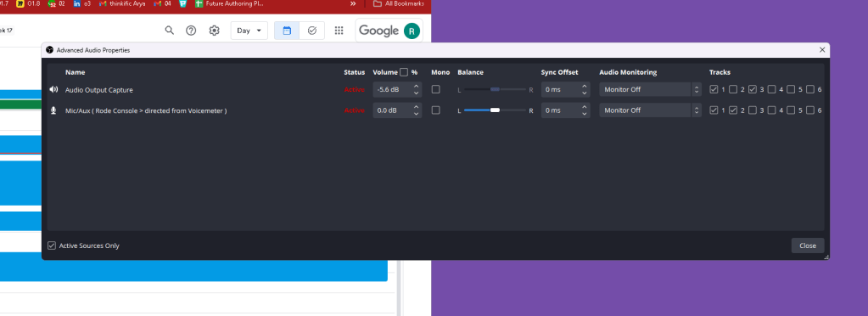Open Audio Monitoring dropdown for Audio Output Capture
The image size is (868, 316).
click(650, 89)
